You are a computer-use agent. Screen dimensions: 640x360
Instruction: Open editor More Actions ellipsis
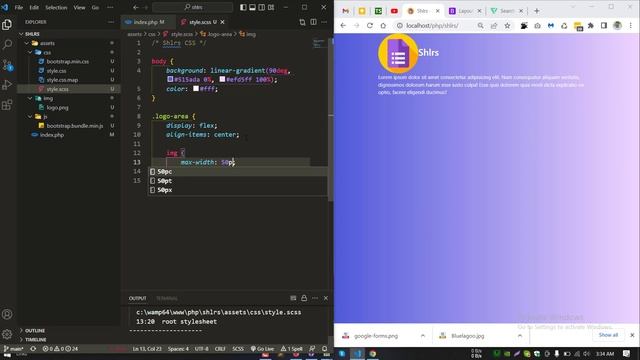tap(324, 22)
